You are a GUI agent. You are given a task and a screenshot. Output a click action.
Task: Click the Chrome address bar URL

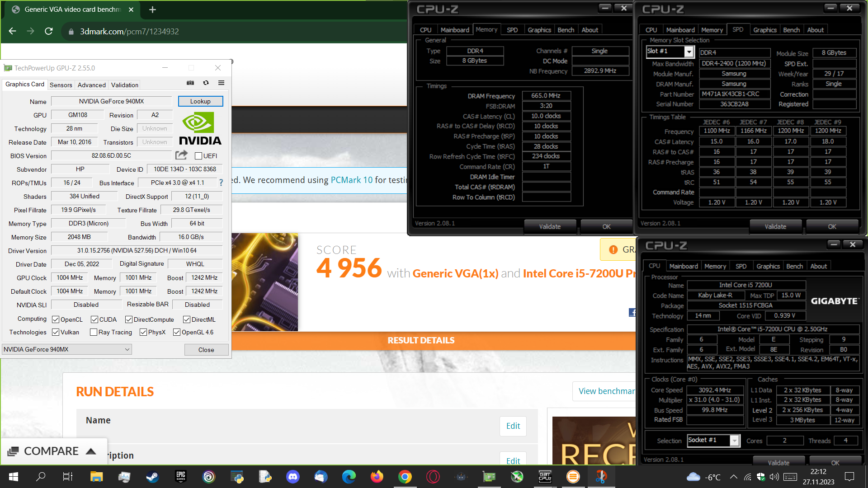pyautogui.click(x=129, y=32)
